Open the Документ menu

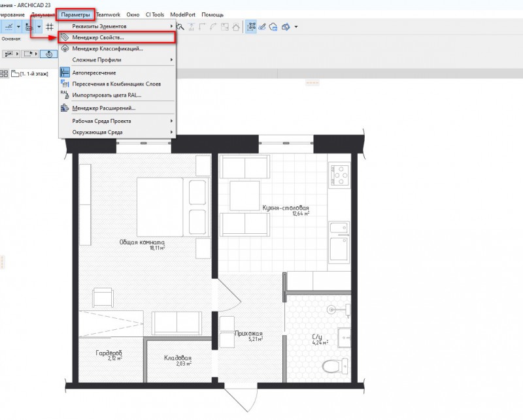42,14
